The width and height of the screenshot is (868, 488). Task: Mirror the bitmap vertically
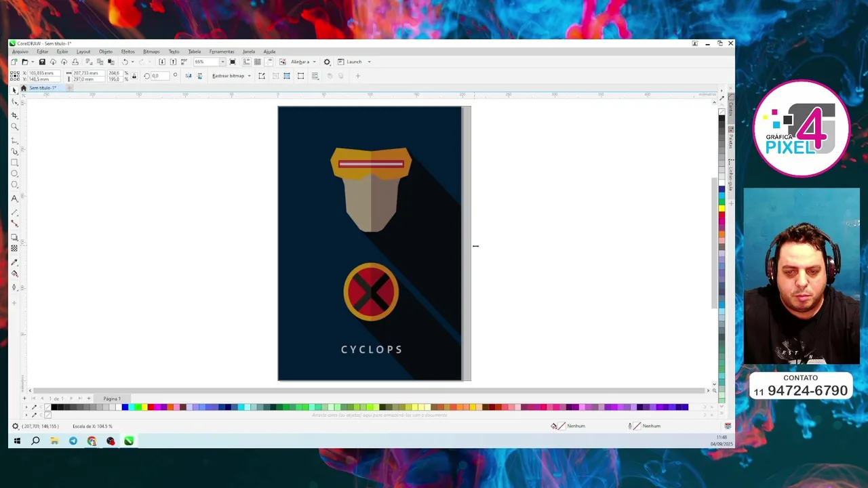[199, 76]
